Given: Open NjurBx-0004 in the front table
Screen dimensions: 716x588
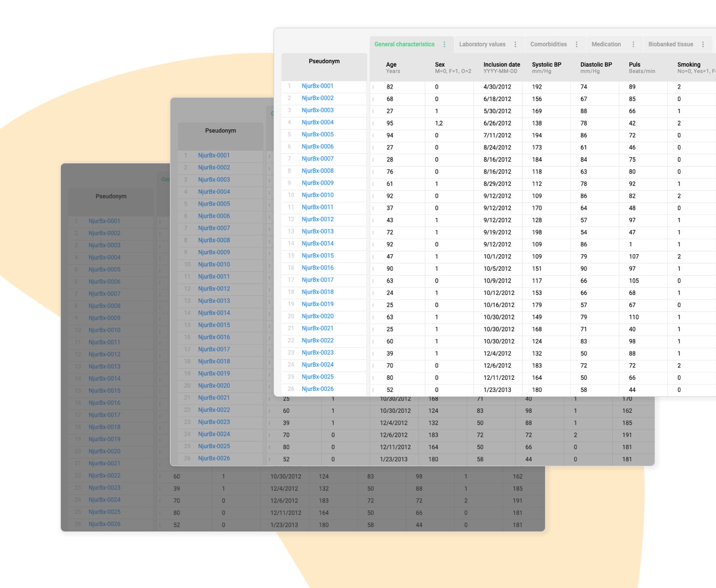Looking at the screenshot, I should (317, 122).
